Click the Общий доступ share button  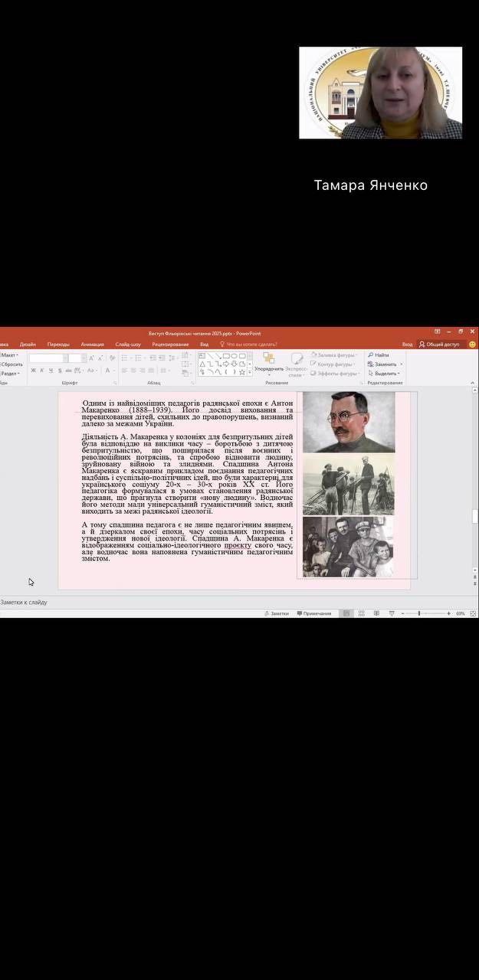(x=439, y=345)
